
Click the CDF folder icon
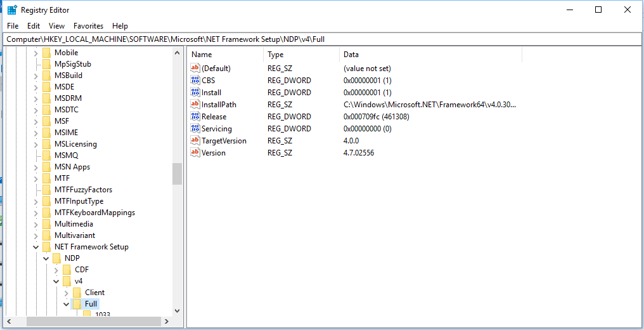67,270
